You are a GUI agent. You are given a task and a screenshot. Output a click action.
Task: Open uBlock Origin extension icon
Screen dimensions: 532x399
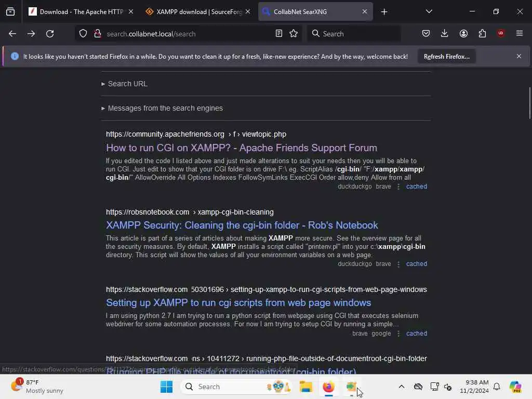pos(501,33)
